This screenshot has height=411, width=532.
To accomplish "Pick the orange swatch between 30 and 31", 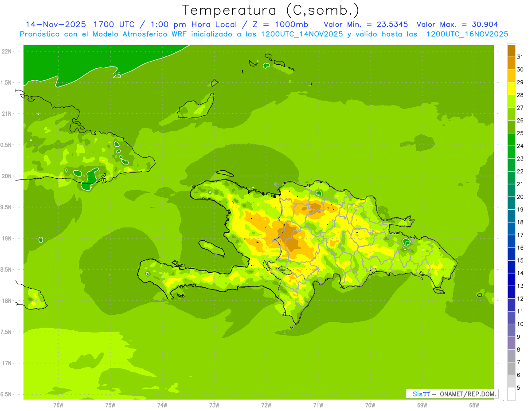I will click(x=511, y=63).
